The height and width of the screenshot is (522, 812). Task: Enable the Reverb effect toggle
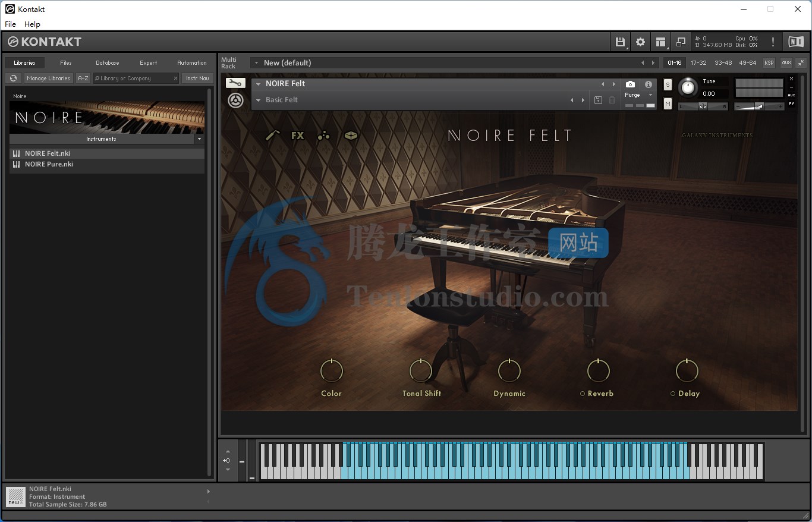(x=583, y=394)
